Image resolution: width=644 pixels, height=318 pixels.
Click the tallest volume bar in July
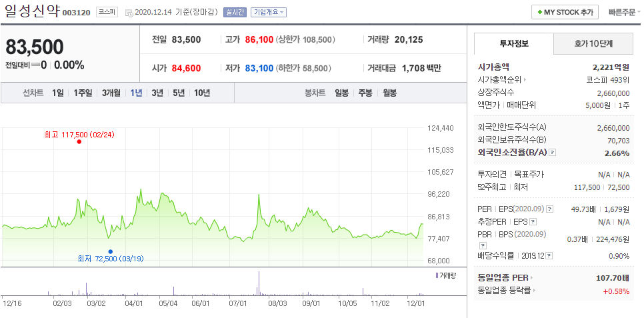click(259, 283)
